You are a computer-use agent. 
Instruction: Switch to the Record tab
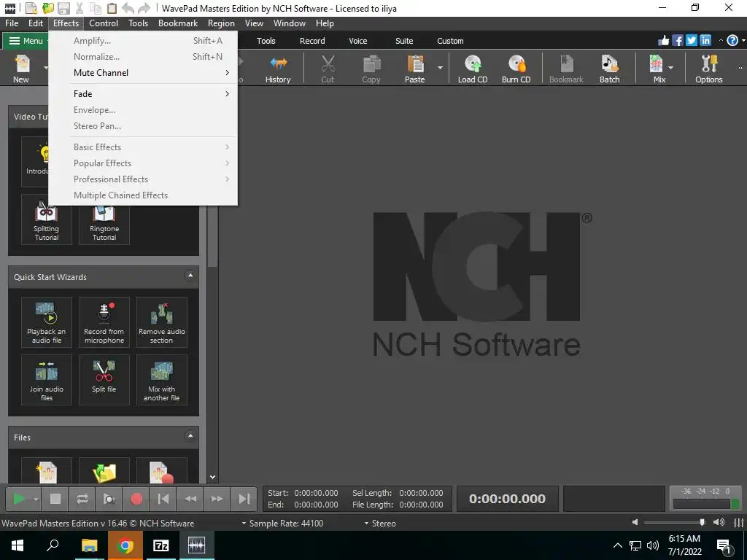[x=312, y=41]
